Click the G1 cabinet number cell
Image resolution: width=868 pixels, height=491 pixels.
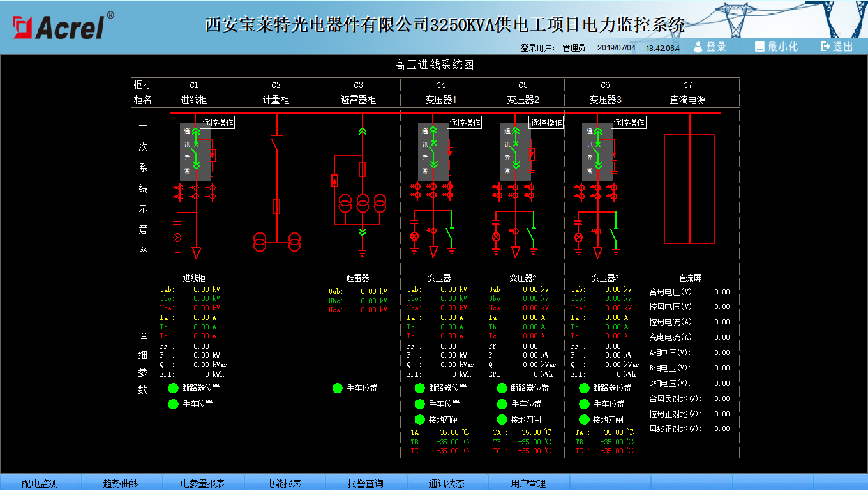[x=195, y=85]
